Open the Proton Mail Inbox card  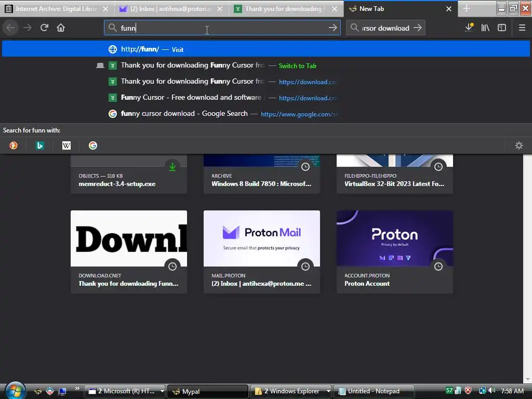pos(262,252)
